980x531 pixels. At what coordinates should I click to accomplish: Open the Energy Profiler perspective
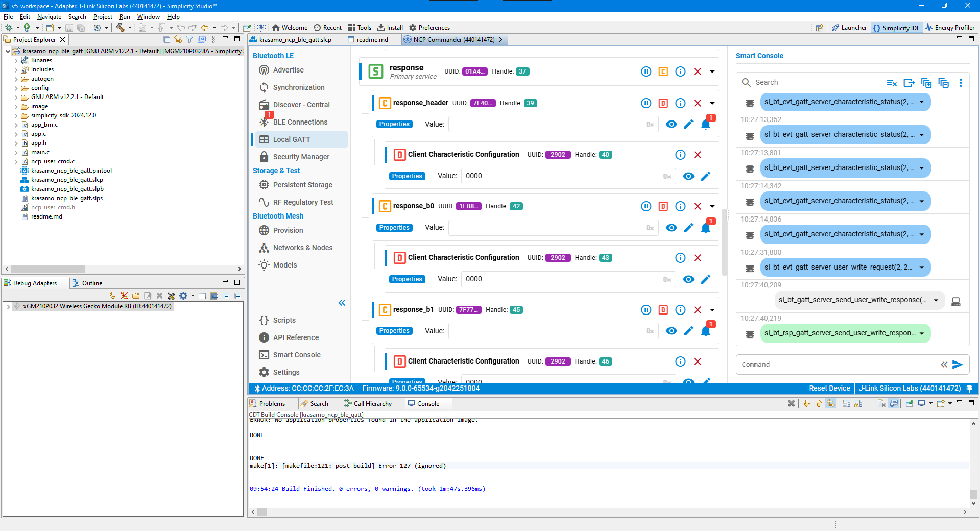[950, 28]
